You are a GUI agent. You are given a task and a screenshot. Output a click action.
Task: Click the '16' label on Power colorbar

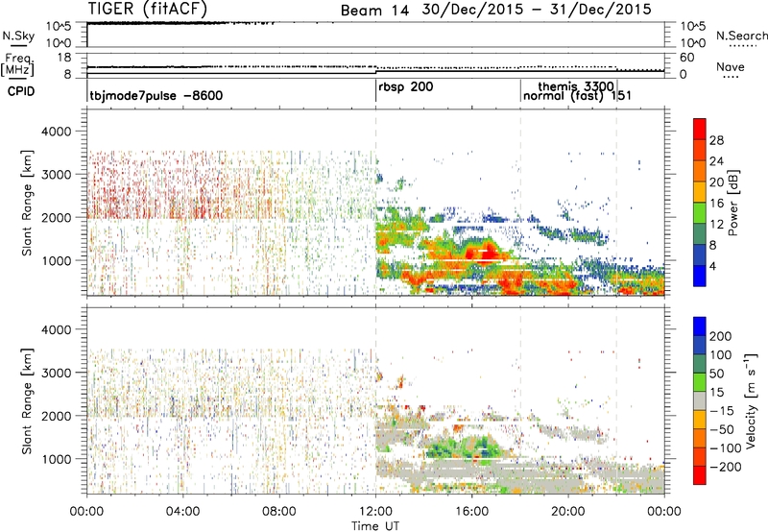716,204
